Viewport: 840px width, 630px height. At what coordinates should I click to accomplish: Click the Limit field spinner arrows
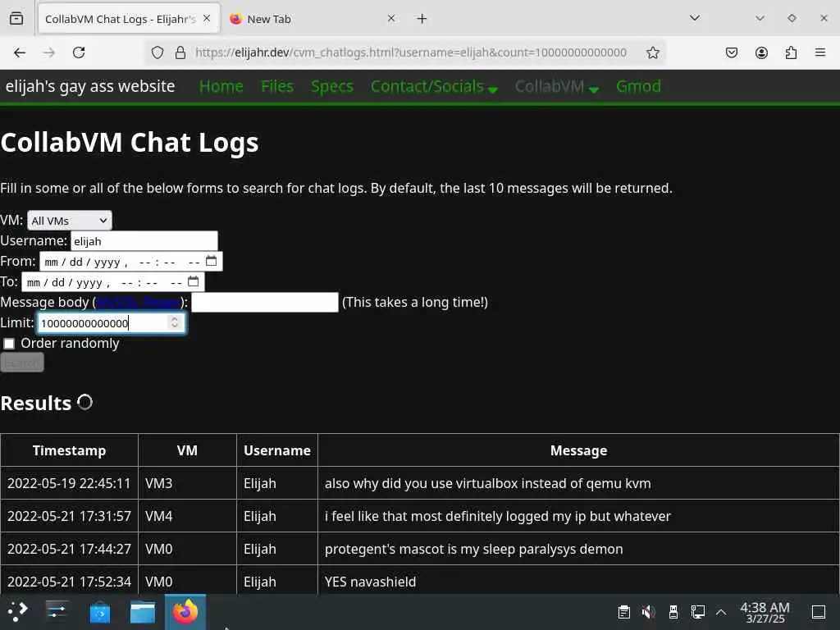(x=174, y=322)
